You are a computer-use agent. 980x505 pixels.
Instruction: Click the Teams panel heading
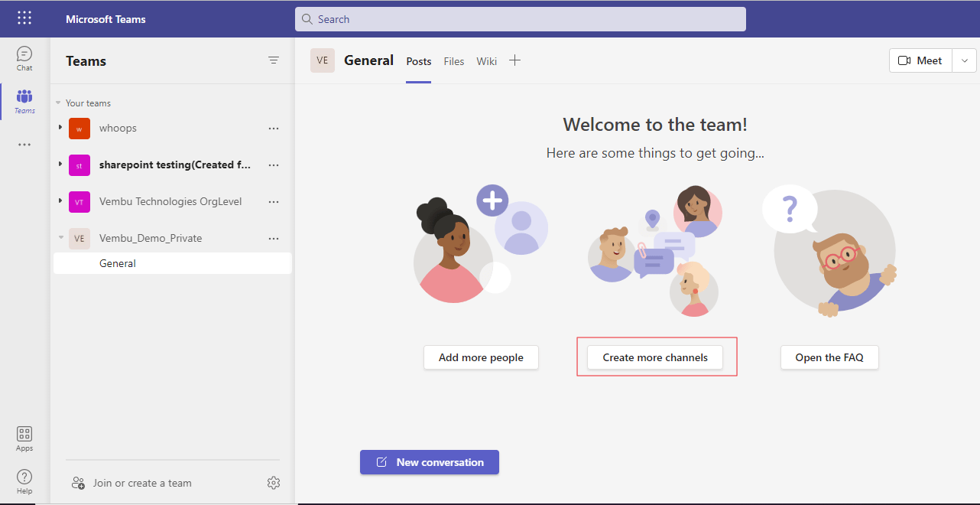click(x=86, y=61)
